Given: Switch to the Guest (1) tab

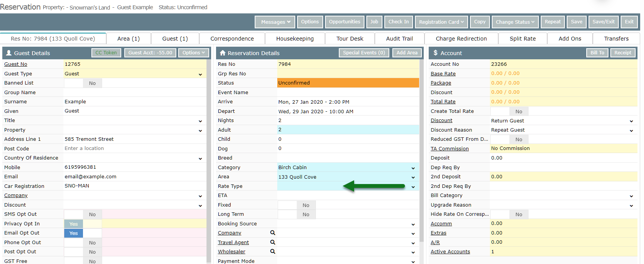Looking at the screenshot, I should [x=175, y=39].
